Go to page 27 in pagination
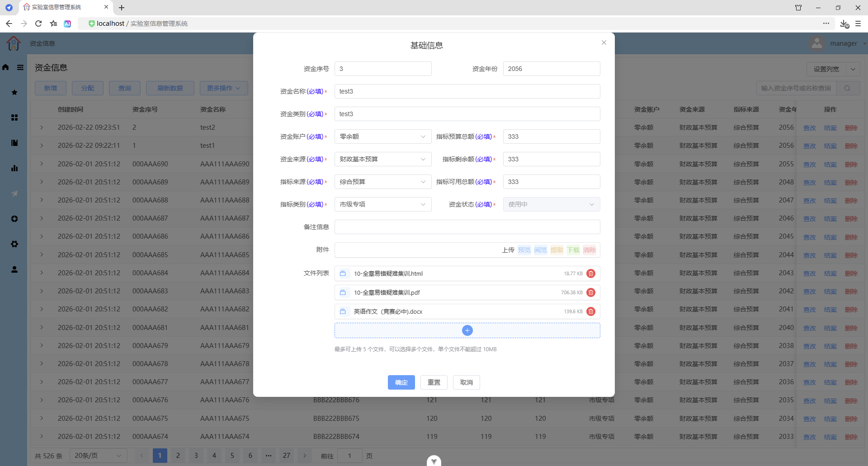The image size is (868, 466). [287, 456]
